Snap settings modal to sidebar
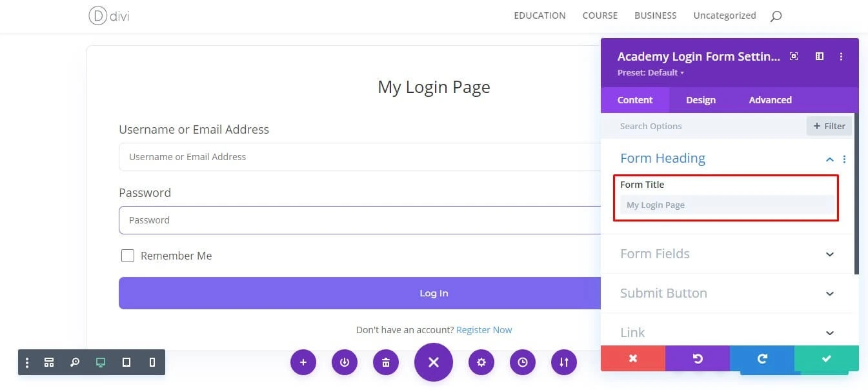 tap(820, 57)
